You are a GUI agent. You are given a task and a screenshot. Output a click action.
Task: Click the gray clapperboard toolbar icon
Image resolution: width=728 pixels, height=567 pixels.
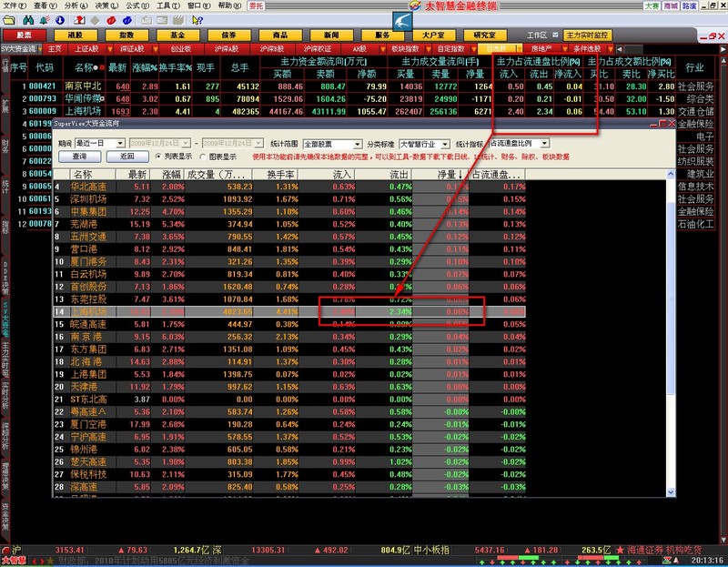click(x=177, y=20)
